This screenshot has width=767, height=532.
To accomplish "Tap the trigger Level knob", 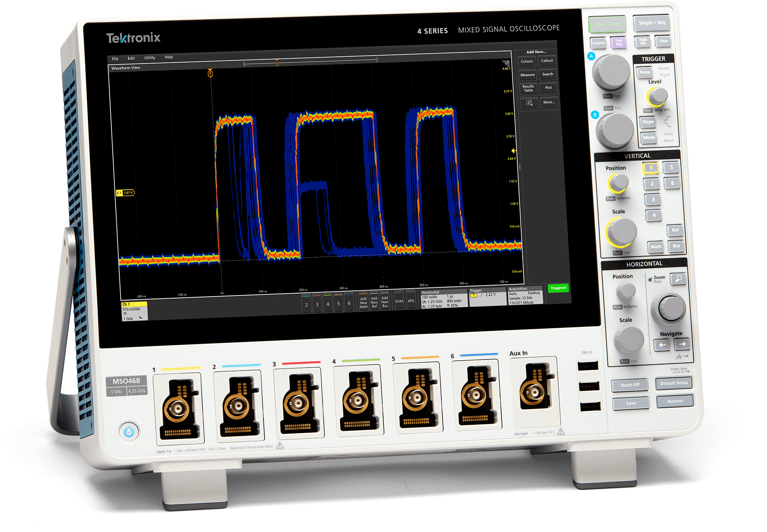I will [x=658, y=96].
